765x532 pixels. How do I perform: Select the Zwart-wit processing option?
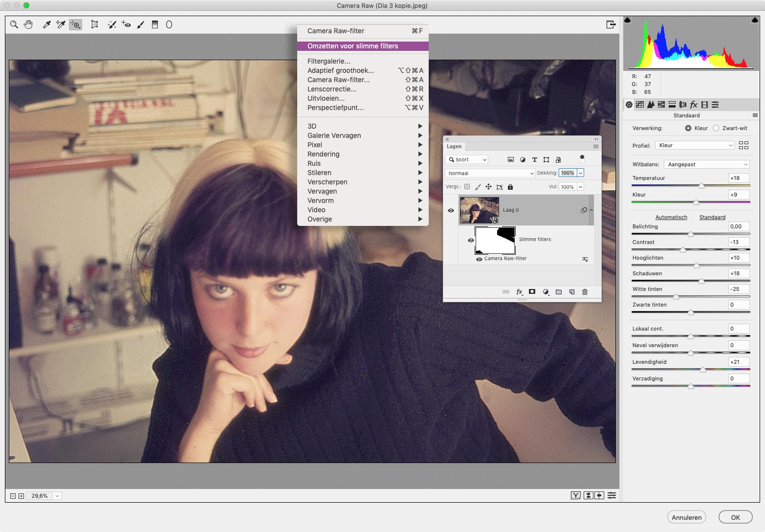[716, 128]
